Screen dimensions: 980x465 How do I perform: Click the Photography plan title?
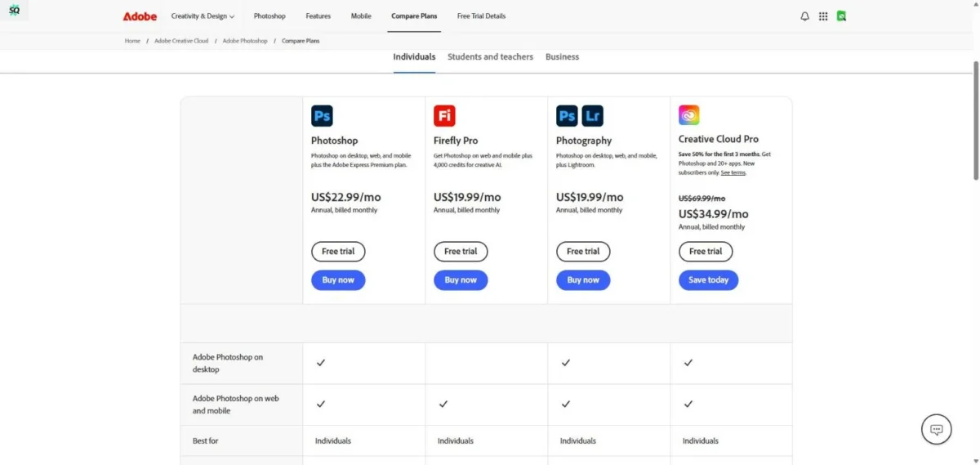(584, 141)
